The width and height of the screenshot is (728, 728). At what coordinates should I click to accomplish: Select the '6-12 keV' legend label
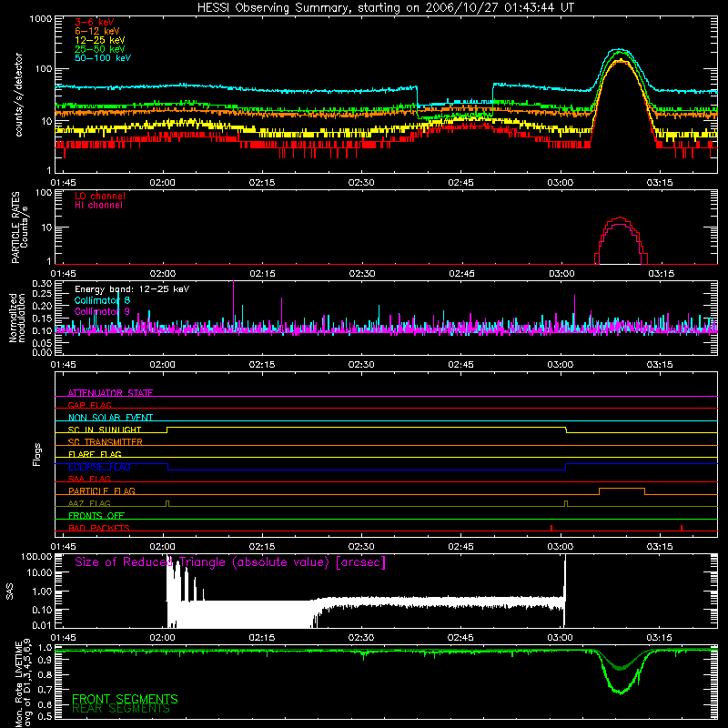pos(97,31)
